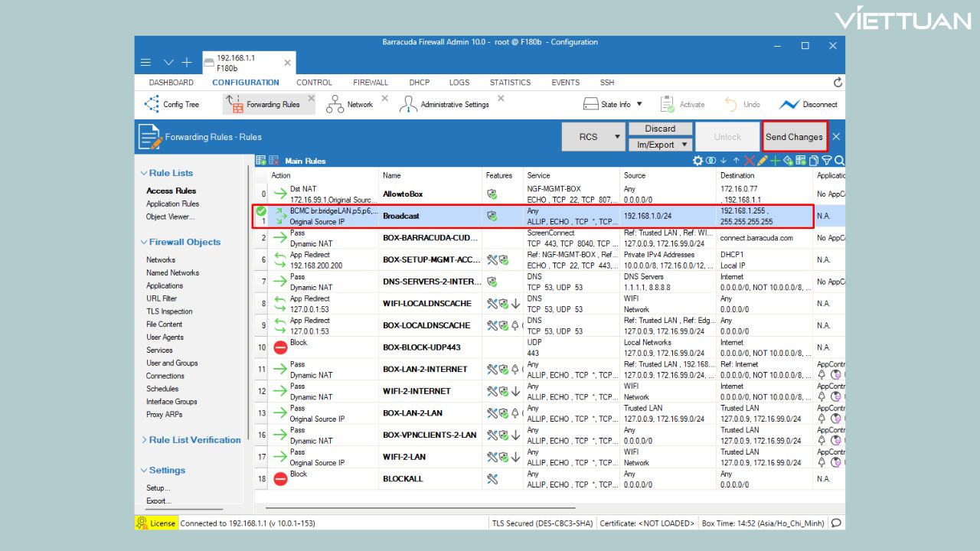The image size is (980, 551).
Task: Click the magnifier search icon in the Main Rules toolbar
Action: 839,161
